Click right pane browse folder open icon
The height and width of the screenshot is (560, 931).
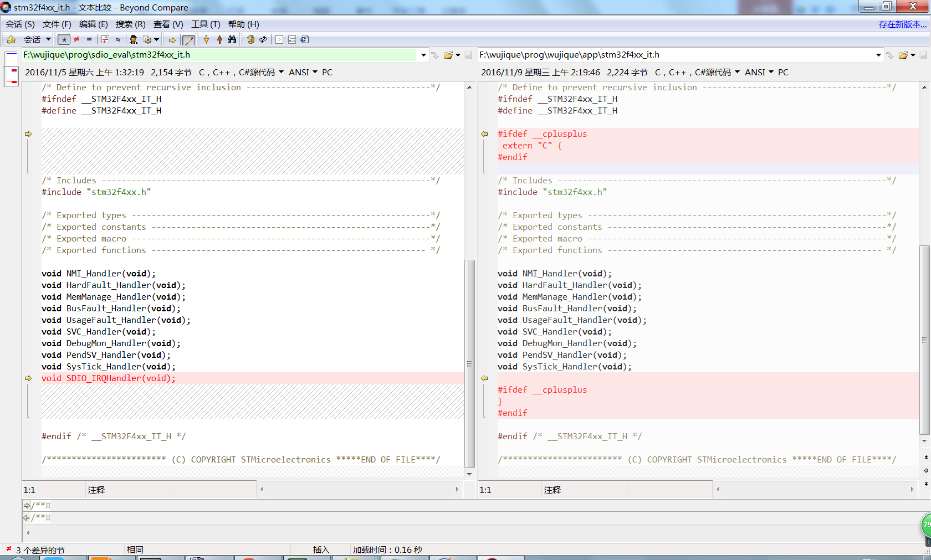[x=903, y=55]
